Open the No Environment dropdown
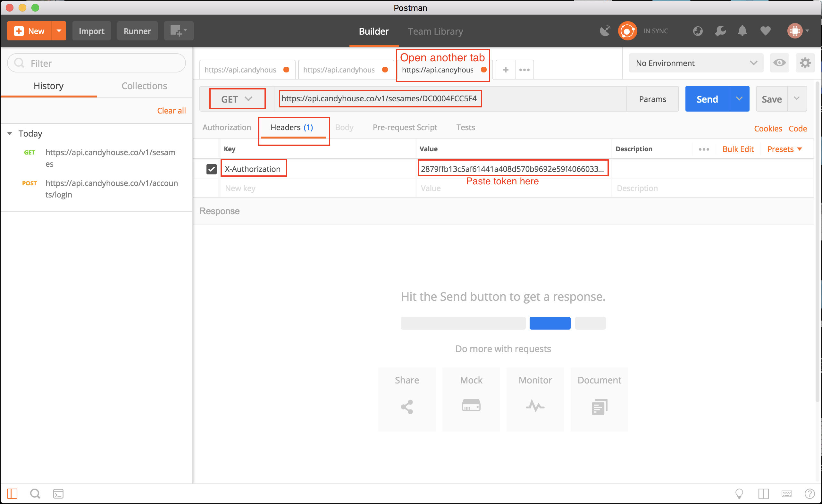 pos(696,63)
